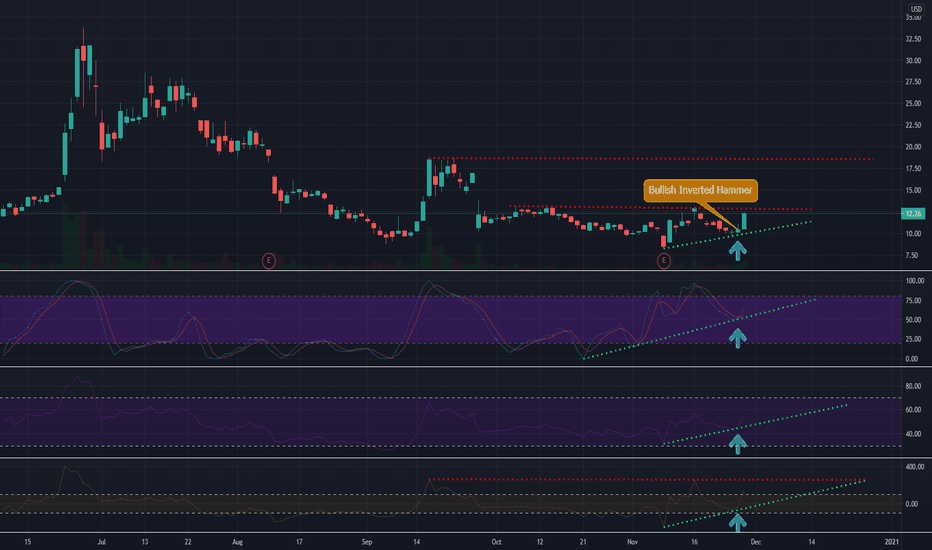Click the 10.00 price axis label
The image size is (932, 550).
click(913, 234)
